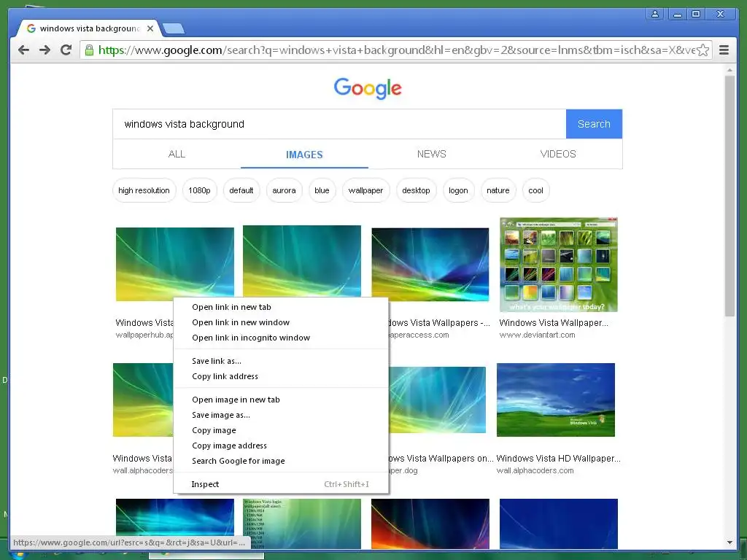Switch to the VIDEOS tab
Screen dimensions: 747x560
tap(558, 154)
